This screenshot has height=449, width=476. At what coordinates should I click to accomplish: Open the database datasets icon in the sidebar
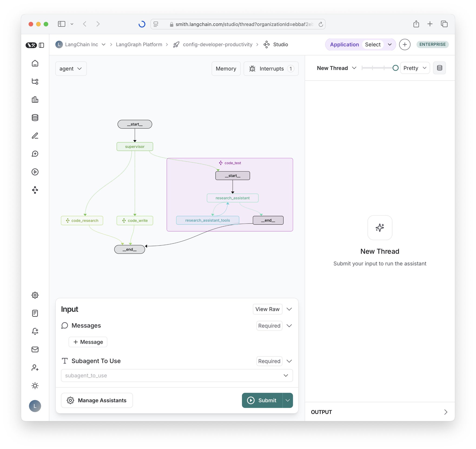(35, 117)
